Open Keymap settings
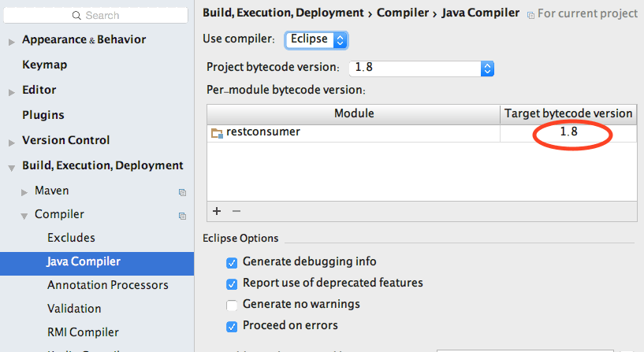Image resolution: width=644 pixels, height=352 pixels. coord(44,65)
